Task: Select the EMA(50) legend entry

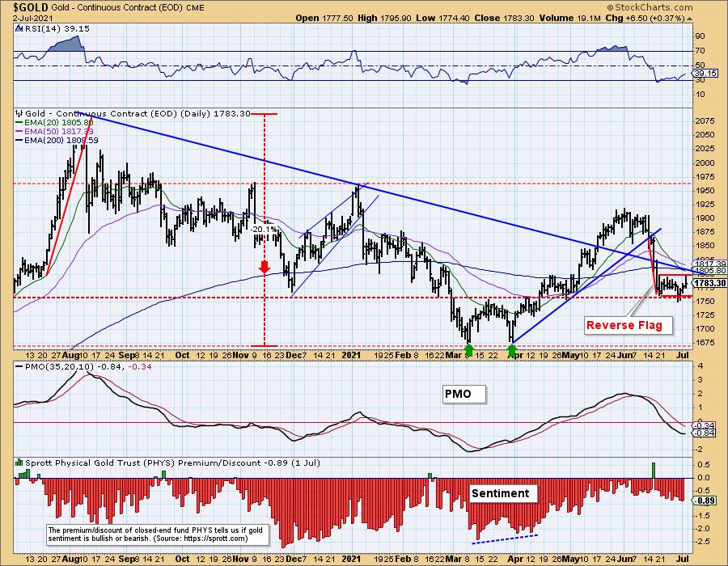Action: point(54,132)
